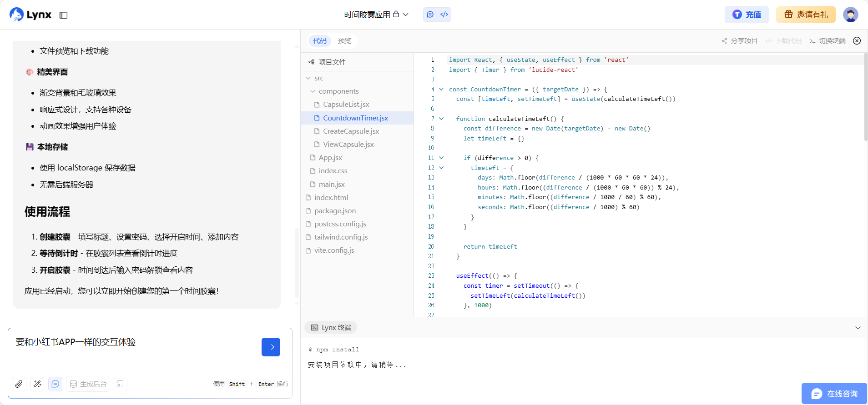Screen dimensions: 868x405
Task: Click the 'useEffect(() => {' code line
Action: [x=486, y=276]
